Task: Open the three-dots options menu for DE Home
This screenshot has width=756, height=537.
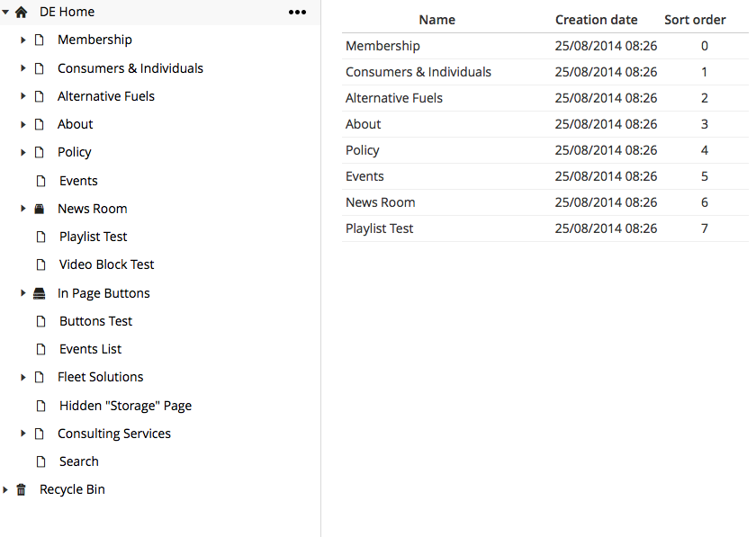Action: point(297,12)
